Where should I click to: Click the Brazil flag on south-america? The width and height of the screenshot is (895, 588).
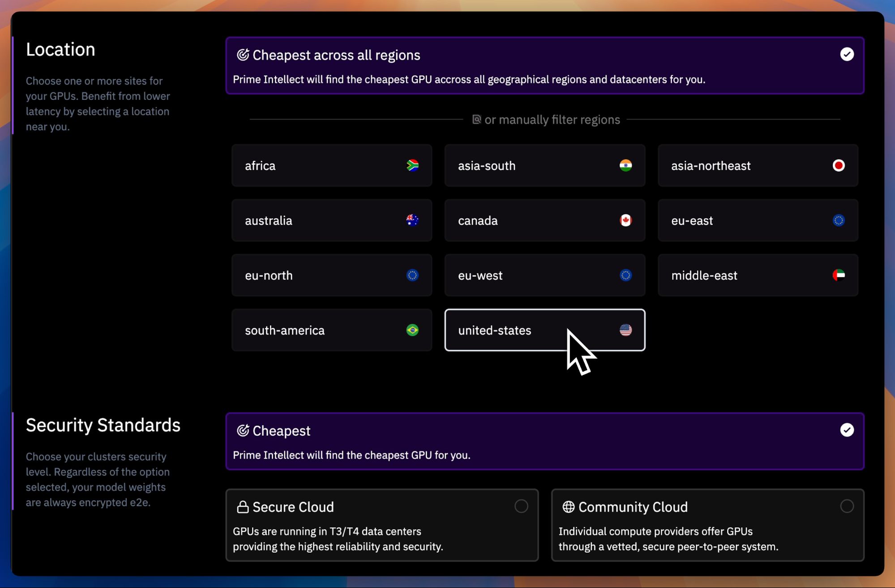click(x=412, y=330)
